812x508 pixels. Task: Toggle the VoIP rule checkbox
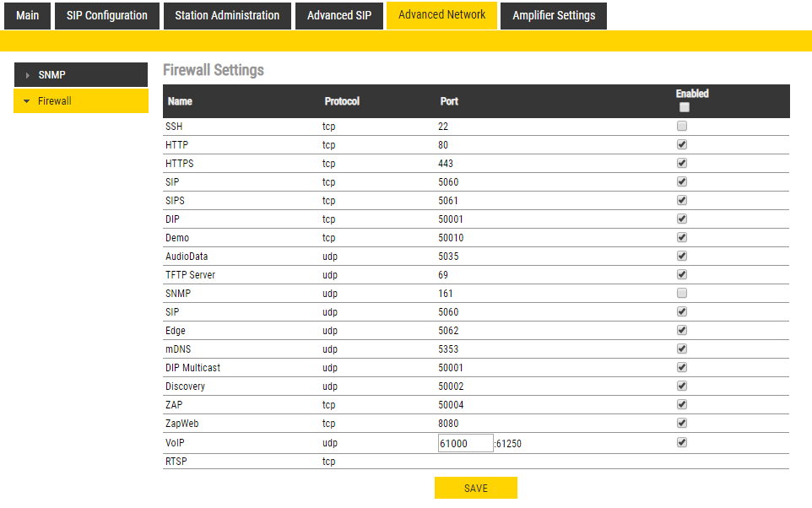[682, 441]
